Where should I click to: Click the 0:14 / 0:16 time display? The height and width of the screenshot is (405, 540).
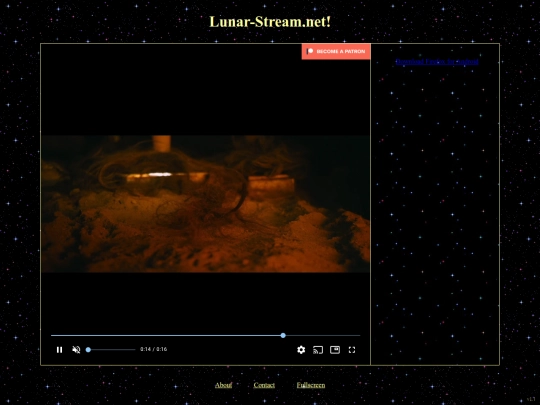pyautogui.click(x=154, y=349)
